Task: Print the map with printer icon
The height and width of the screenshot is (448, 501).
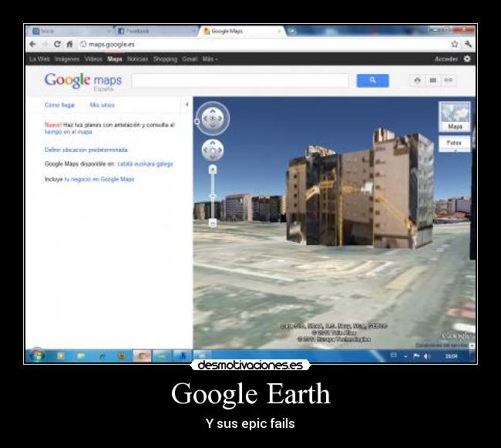Action: click(417, 80)
